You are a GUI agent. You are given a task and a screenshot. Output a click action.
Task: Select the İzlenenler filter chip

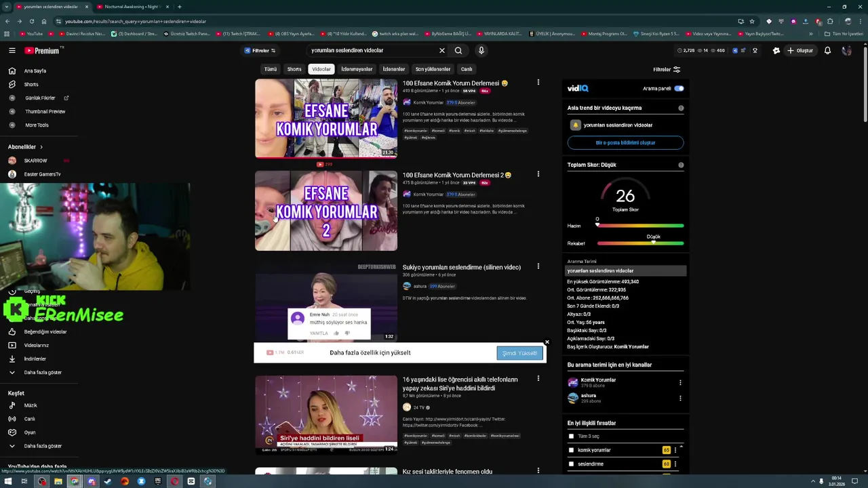394,69
